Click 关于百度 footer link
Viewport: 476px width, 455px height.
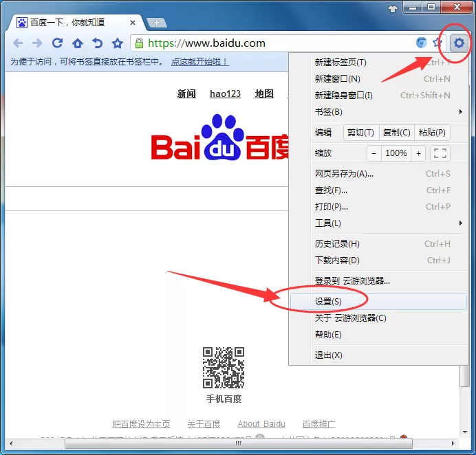point(204,424)
